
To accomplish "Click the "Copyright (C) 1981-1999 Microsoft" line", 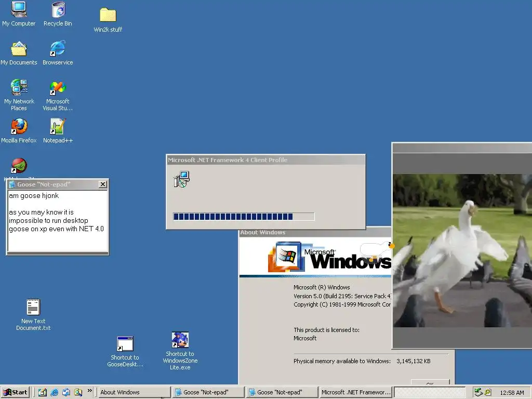I will pos(342,304).
